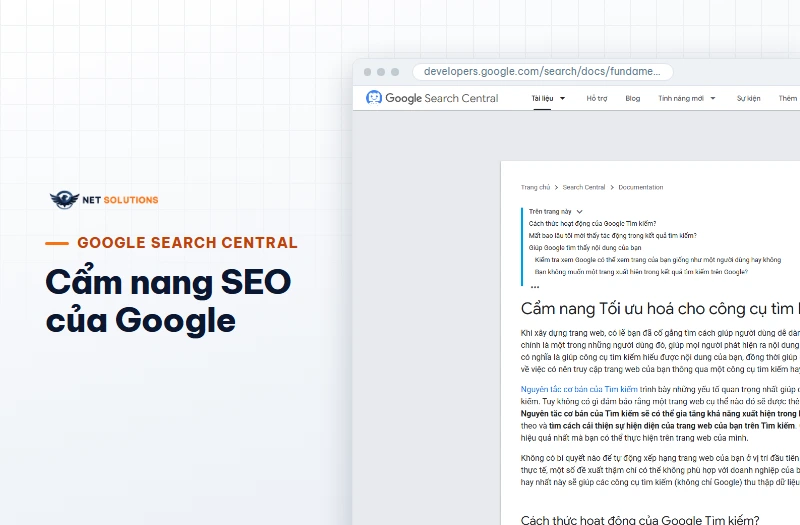Jump to Kiểm tra xem Google có thể xem trang

658,260
